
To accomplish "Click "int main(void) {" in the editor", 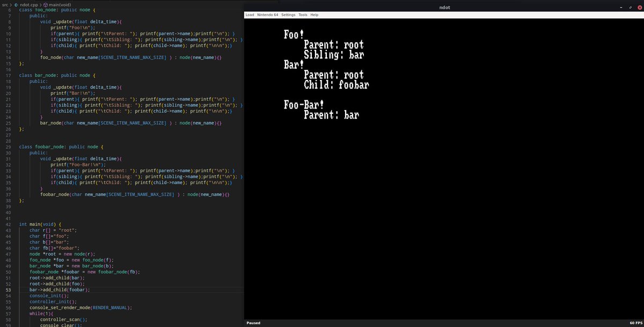I will click(40, 224).
